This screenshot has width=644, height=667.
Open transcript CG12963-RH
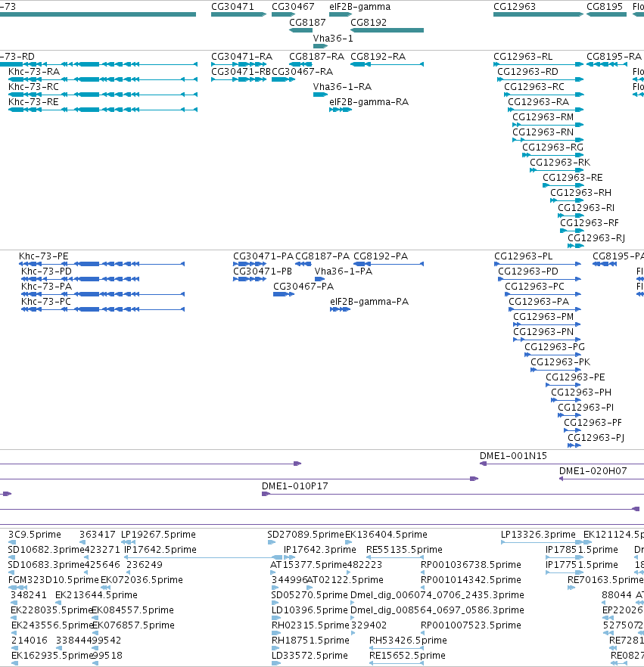point(580,193)
